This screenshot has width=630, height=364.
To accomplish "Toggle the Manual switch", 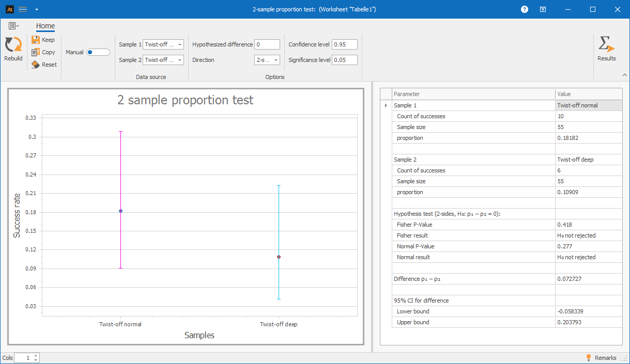I will (98, 52).
